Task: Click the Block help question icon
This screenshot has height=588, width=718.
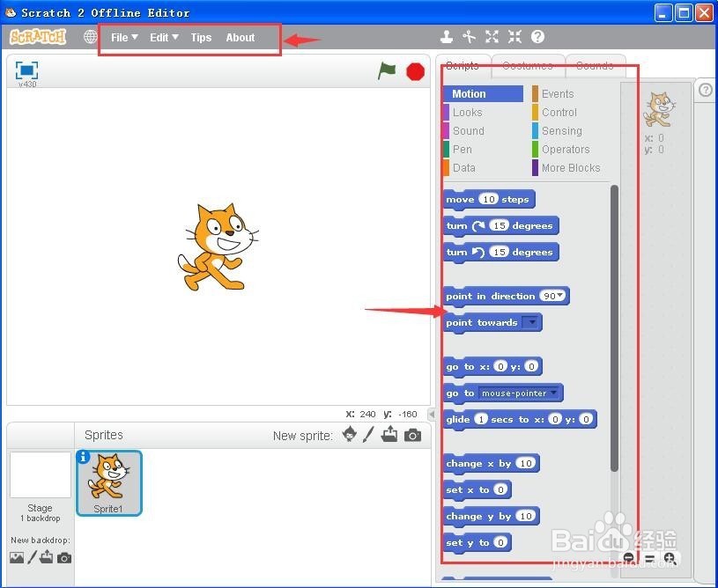Action: pos(537,37)
